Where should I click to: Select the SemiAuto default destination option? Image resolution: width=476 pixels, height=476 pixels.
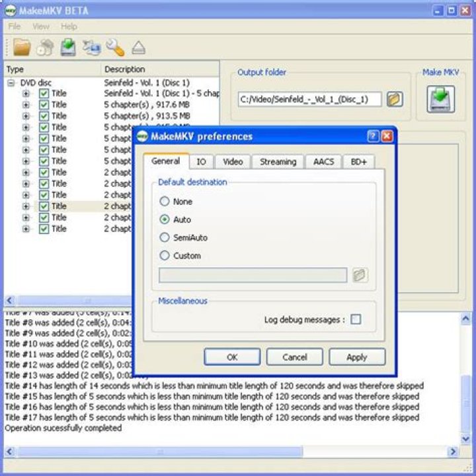pos(165,237)
